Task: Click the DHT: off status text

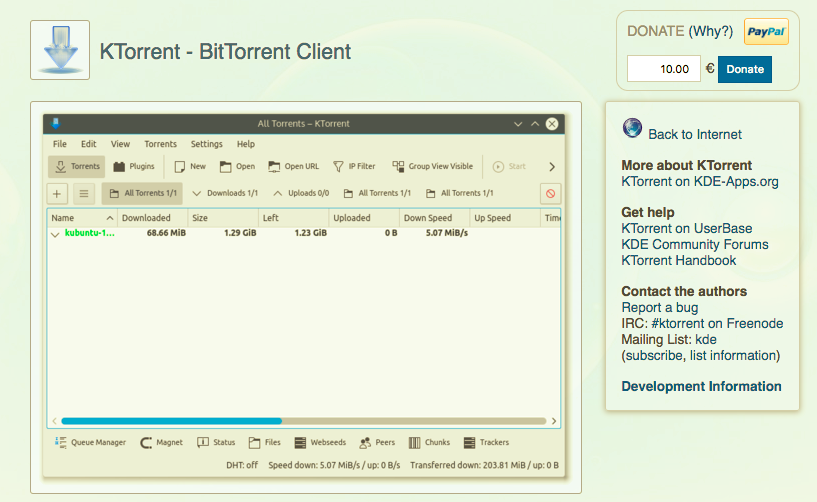Action: click(242, 465)
